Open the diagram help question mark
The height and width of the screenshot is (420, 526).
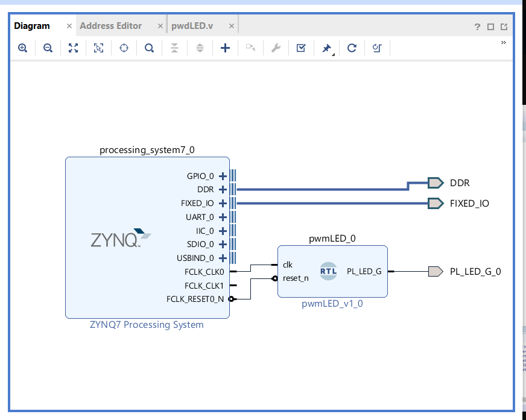pos(477,27)
